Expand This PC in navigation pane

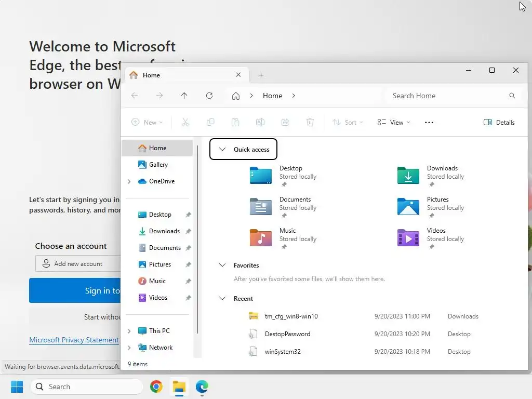129,331
